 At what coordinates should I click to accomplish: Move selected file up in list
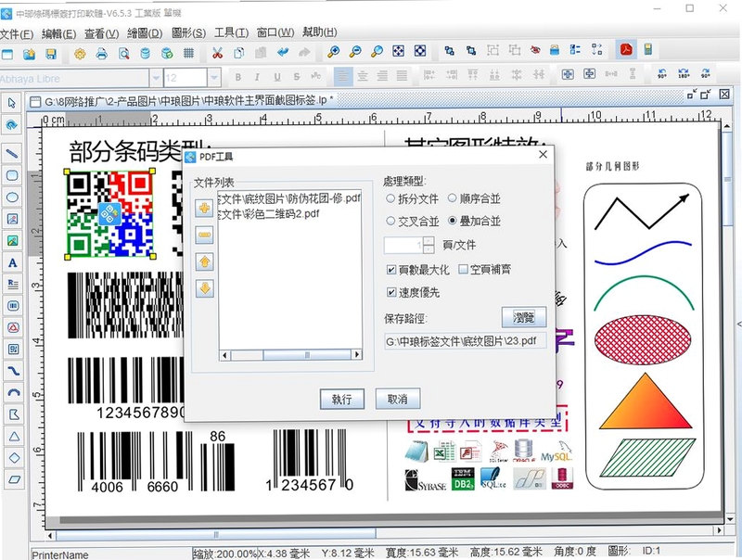(204, 261)
